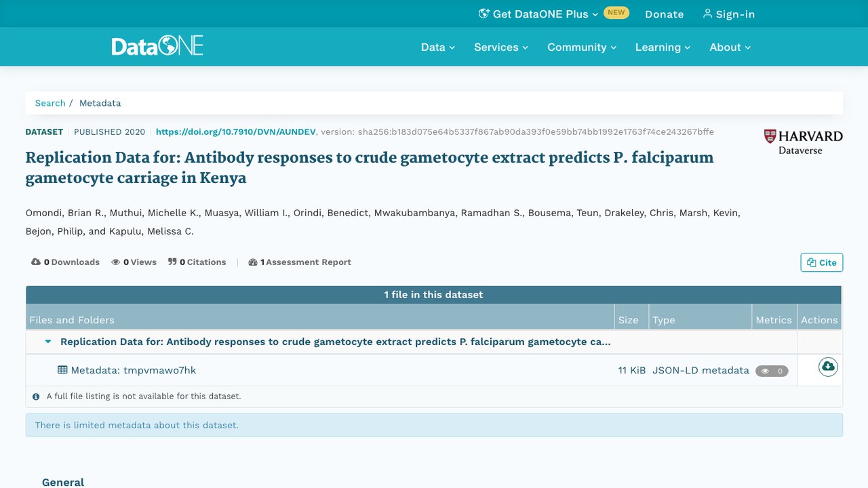Collapse the Replication Data folder row
The image size is (868, 488).
click(48, 342)
